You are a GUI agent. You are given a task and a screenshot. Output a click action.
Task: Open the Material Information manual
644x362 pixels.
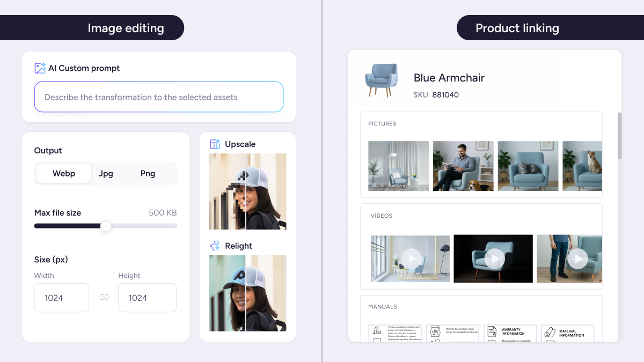click(x=567, y=333)
